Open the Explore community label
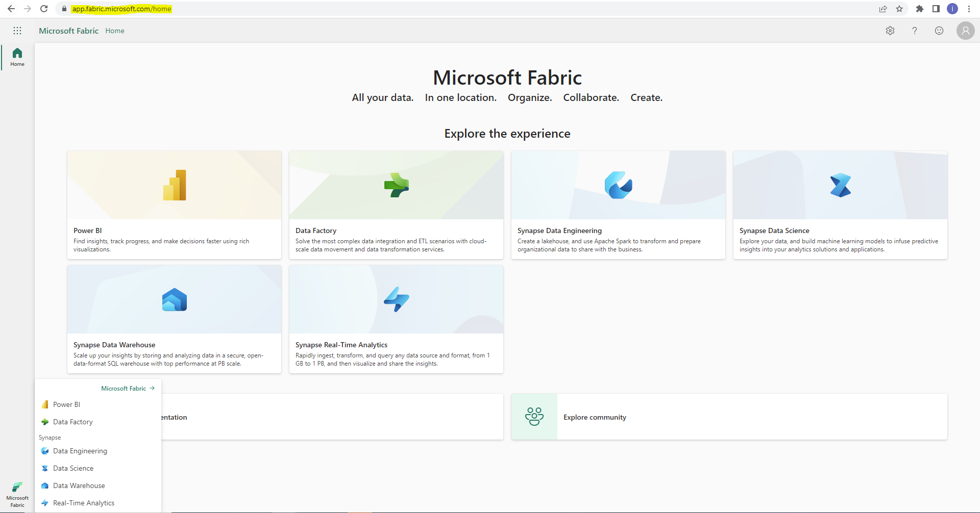 tap(595, 417)
